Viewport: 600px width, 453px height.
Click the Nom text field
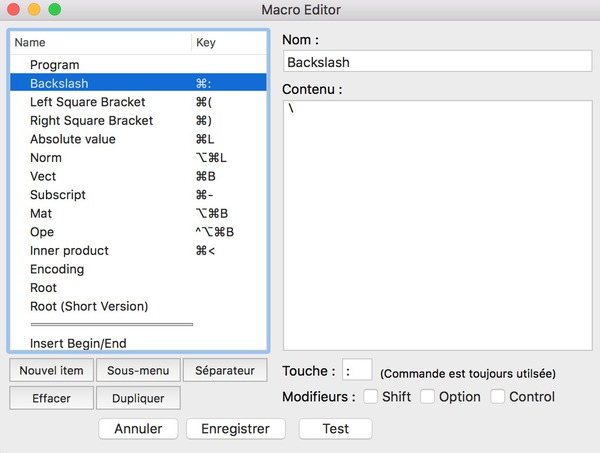click(438, 61)
